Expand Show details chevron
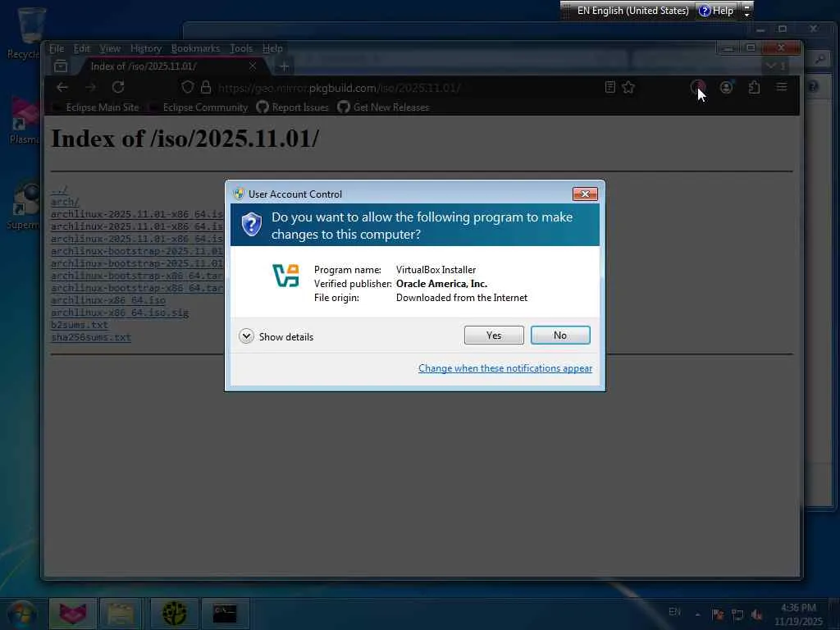This screenshot has width=840, height=630. pos(246,336)
